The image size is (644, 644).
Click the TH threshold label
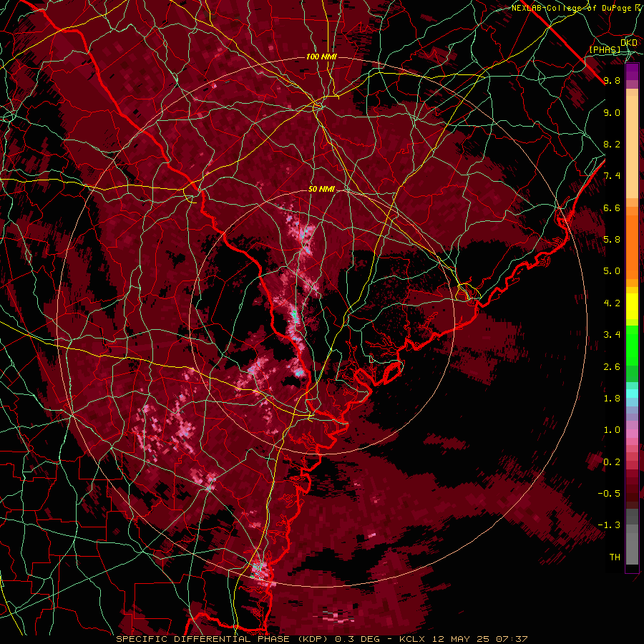click(615, 557)
